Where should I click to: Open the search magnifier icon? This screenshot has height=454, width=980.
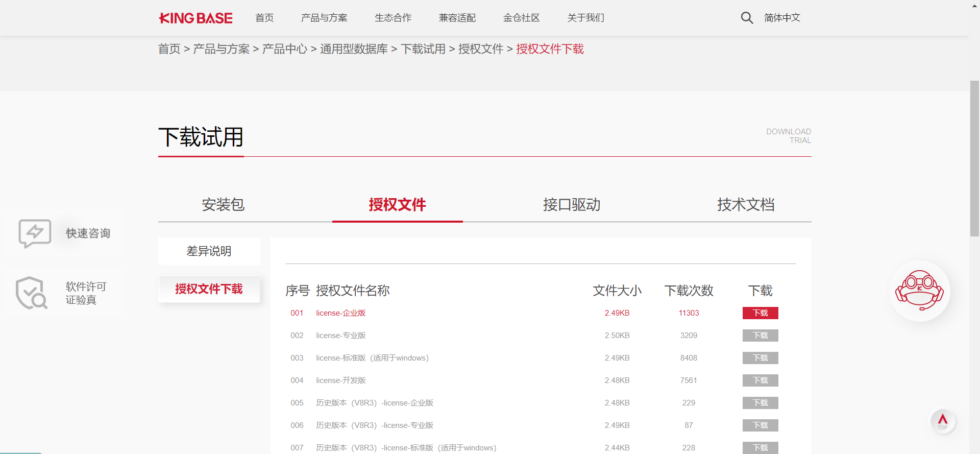pyautogui.click(x=747, y=18)
